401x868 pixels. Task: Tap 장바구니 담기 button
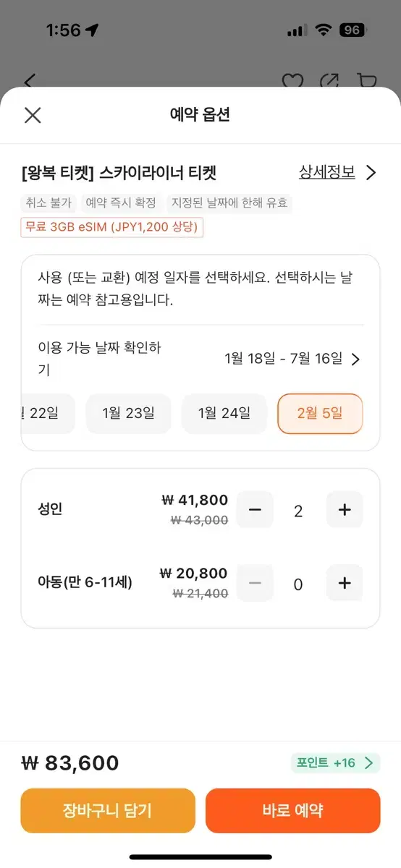coord(108,811)
